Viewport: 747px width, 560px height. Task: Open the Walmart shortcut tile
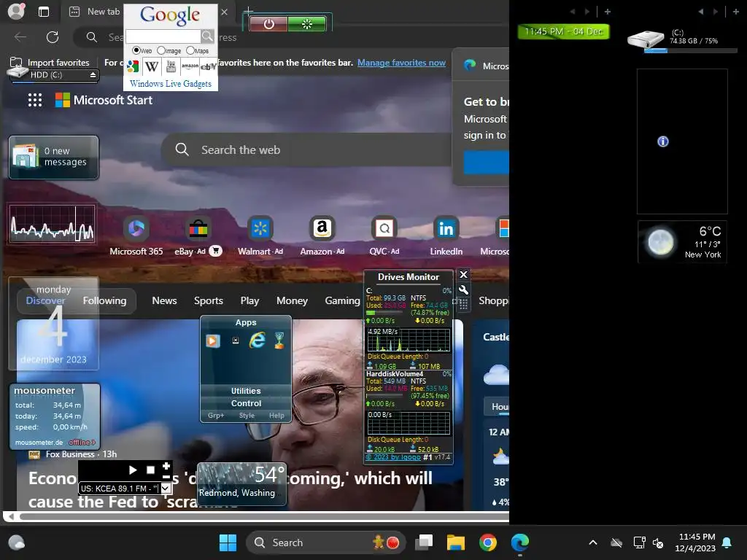tap(260, 236)
